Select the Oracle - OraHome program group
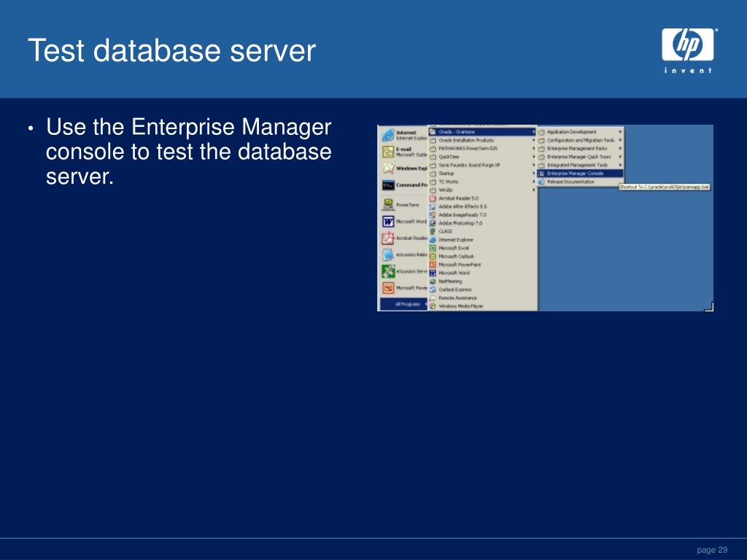 pos(483,132)
